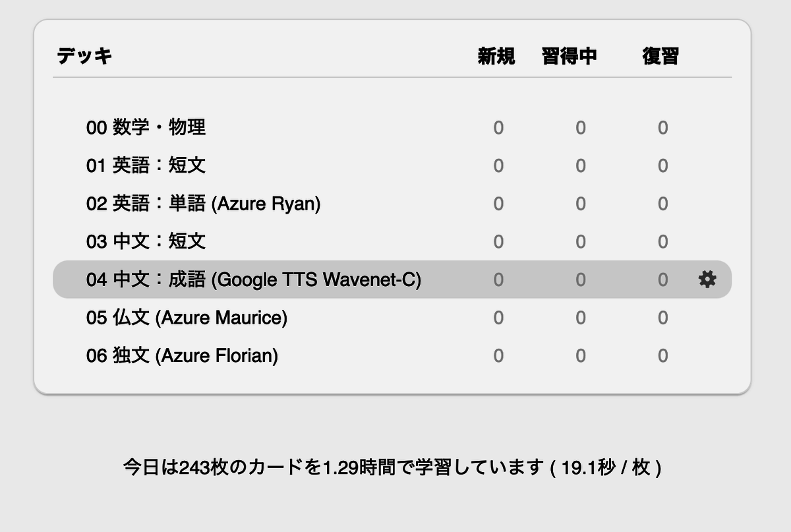791x532 pixels.
Task: Click learning count of 06 独文 row
Action: coord(581,357)
